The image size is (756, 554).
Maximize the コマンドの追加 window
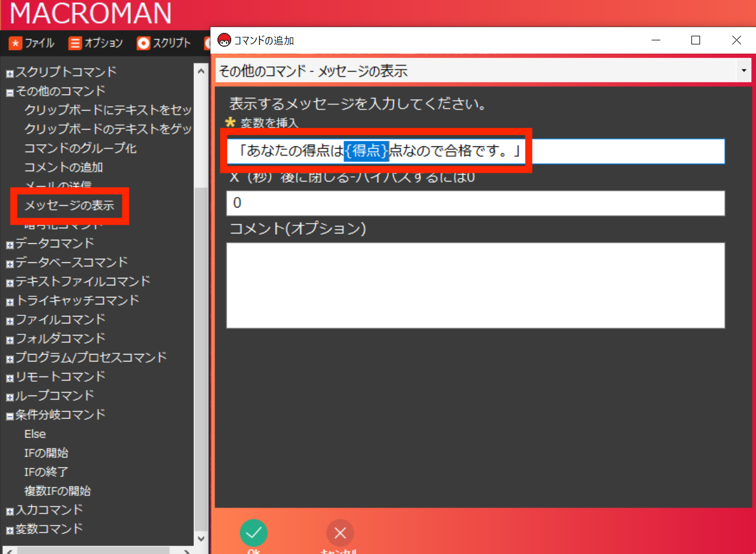coord(695,40)
